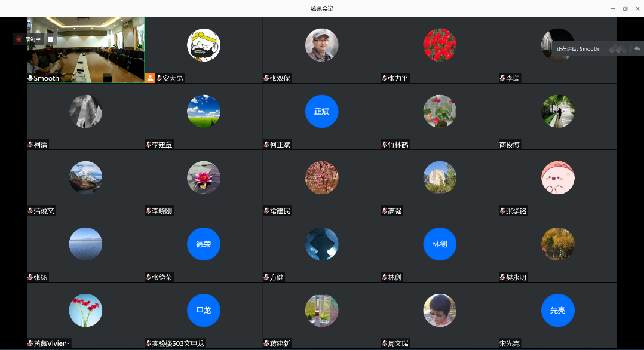This screenshot has width=644, height=350.
Task: Click pink cartoon avatar of 张学铭
Action: (x=558, y=178)
